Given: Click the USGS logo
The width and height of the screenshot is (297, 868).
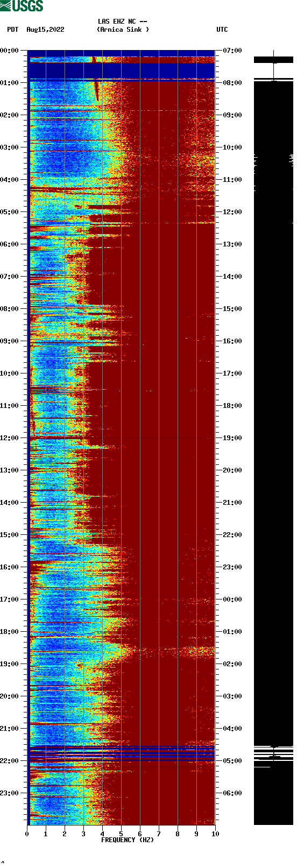Looking at the screenshot, I should (22, 6).
